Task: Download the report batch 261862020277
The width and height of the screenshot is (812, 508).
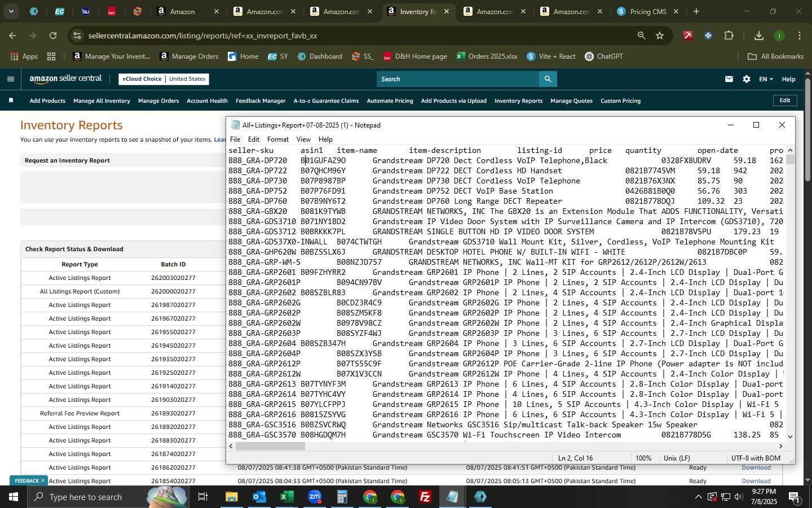Action: pyautogui.click(x=756, y=467)
